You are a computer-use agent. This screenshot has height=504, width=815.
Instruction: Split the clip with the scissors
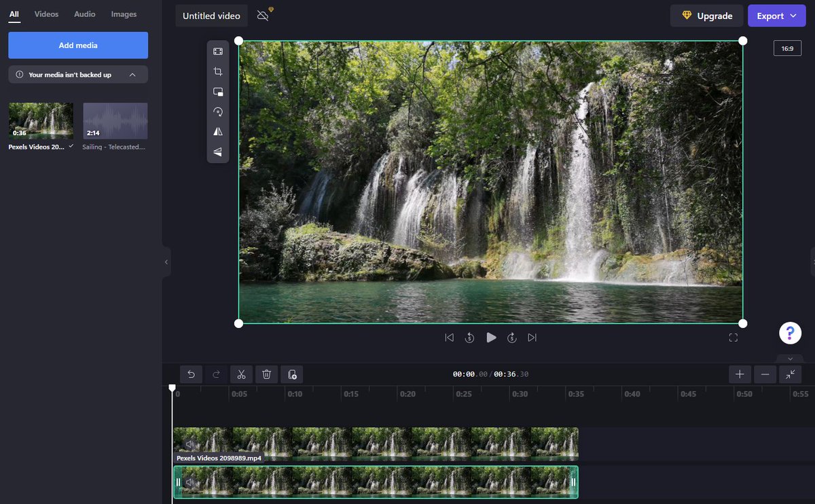point(241,374)
